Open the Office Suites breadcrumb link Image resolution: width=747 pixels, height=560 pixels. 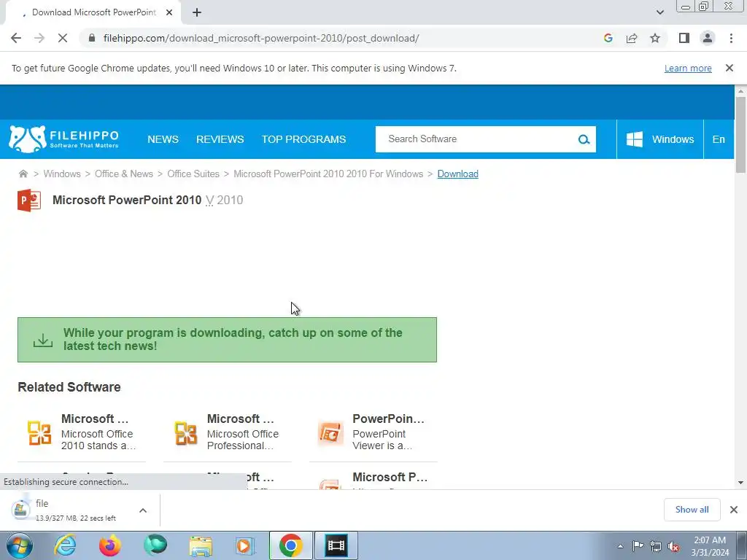click(193, 174)
